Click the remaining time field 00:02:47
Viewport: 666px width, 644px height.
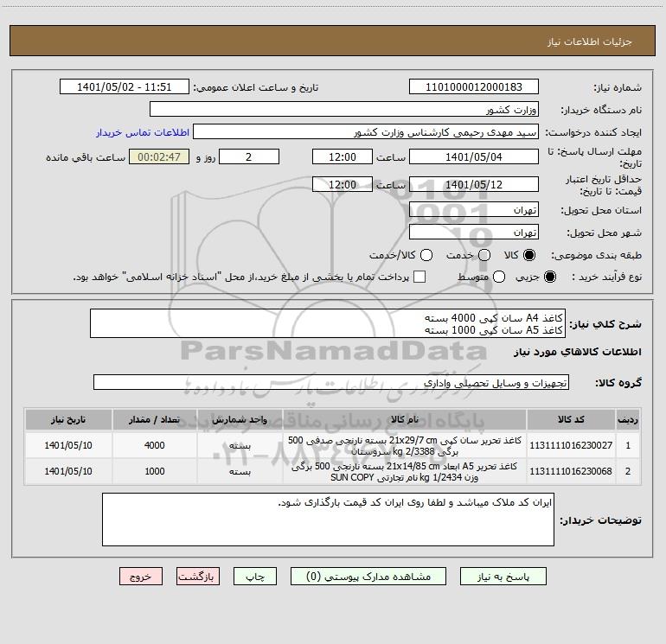159,156
